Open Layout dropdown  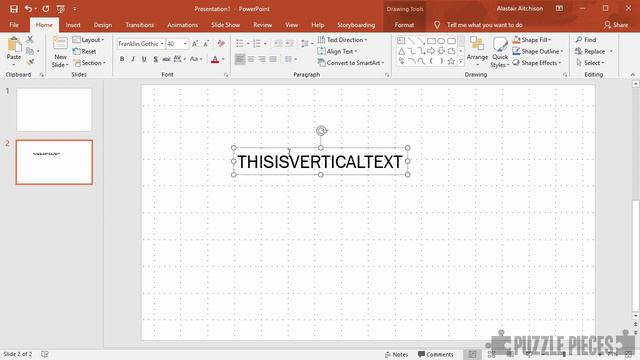point(88,40)
